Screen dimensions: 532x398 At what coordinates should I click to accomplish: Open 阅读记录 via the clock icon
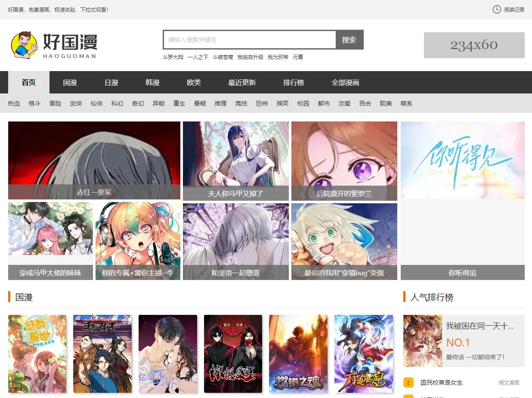(x=508, y=9)
